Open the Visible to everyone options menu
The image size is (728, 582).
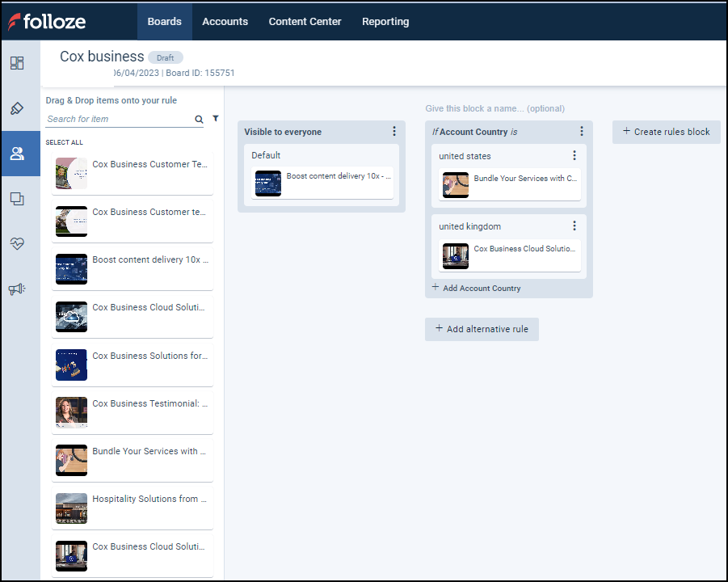tap(394, 131)
